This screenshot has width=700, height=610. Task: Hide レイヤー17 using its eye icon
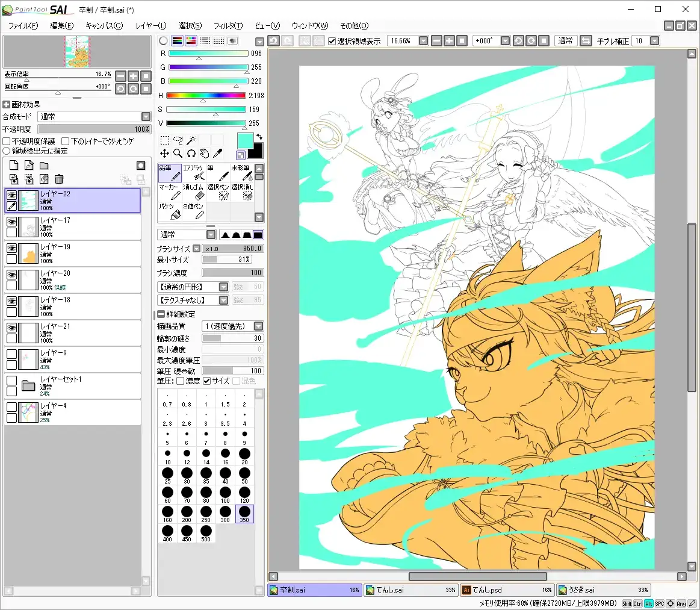tap(11, 222)
